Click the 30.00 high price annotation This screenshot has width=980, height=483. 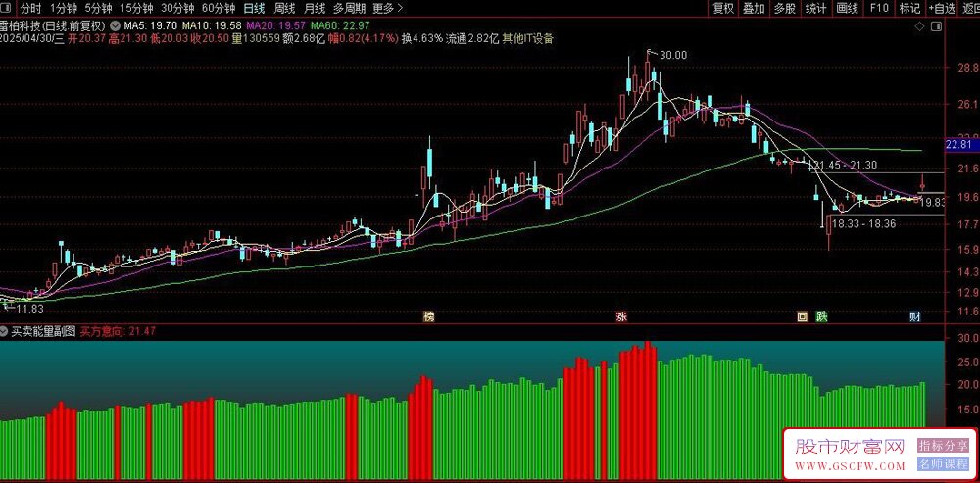pyautogui.click(x=673, y=55)
